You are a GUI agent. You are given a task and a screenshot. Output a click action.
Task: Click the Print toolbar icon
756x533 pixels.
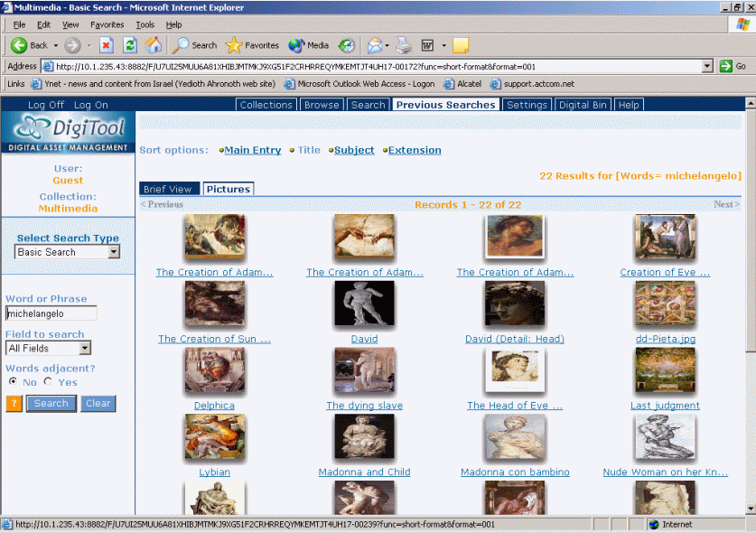click(x=404, y=45)
